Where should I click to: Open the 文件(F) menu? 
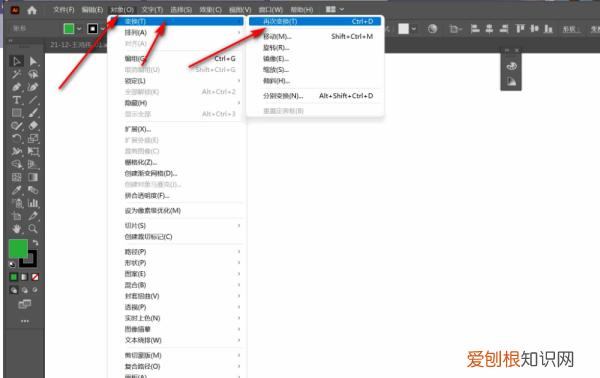tap(64, 10)
